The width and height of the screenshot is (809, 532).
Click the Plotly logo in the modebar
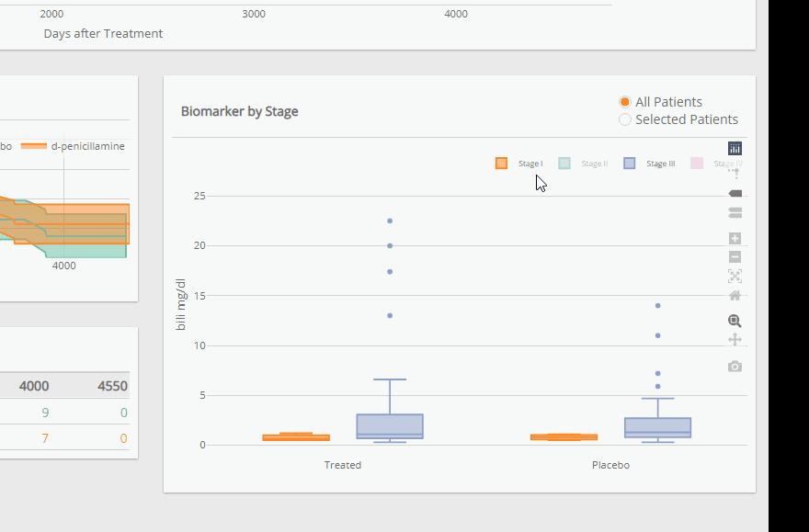coord(735,148)
